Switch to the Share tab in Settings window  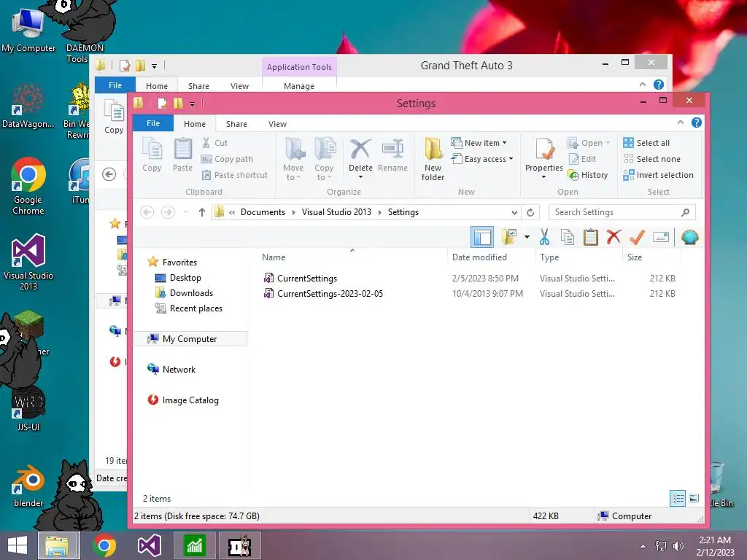point(237,124)
